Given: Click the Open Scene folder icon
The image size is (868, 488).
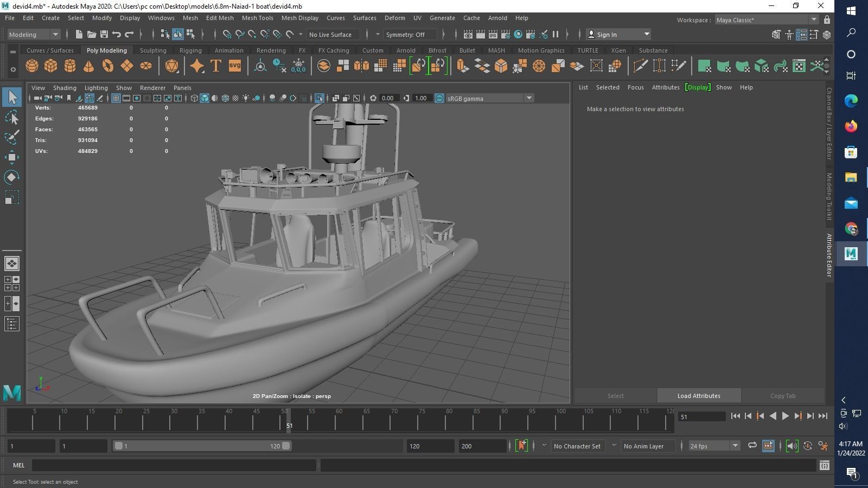Looking at the screenshot, I should (91, 34).
